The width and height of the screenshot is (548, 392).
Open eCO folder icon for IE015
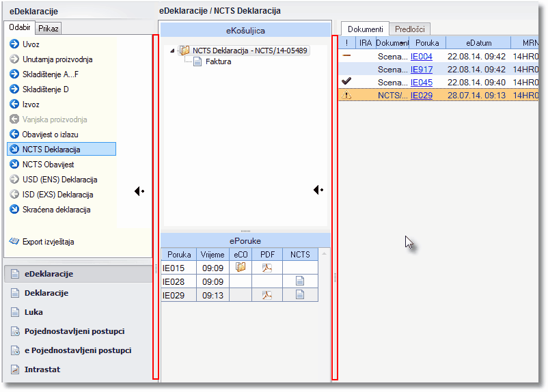pyautogui.click(x=241, y=267)
